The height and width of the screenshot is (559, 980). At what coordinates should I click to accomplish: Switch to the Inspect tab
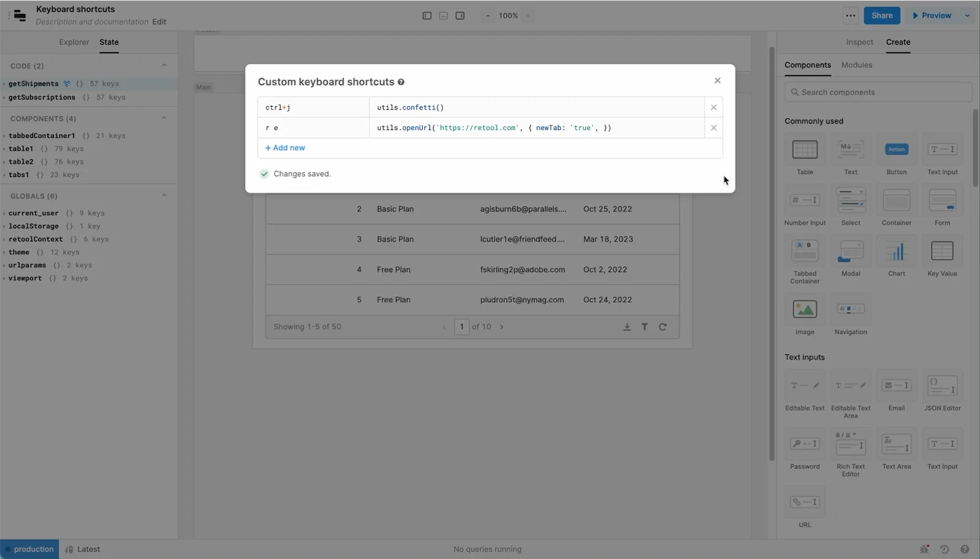[x=859, y=42]
